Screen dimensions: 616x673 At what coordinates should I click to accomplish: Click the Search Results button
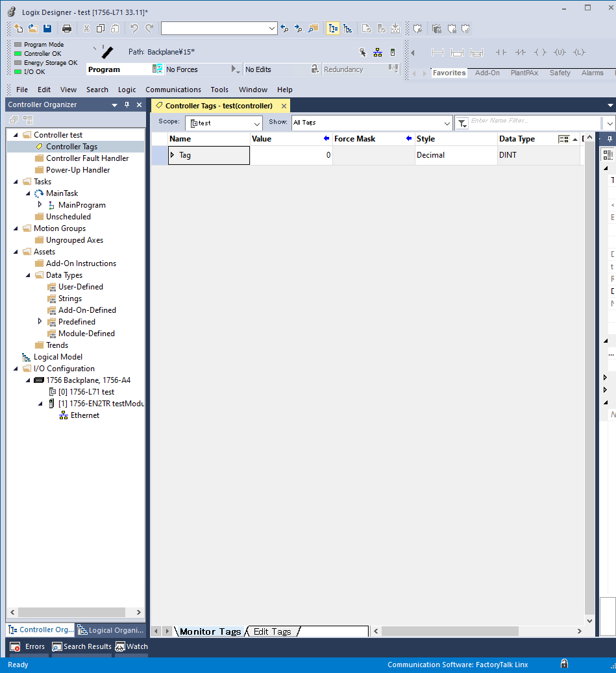[81, 646]
